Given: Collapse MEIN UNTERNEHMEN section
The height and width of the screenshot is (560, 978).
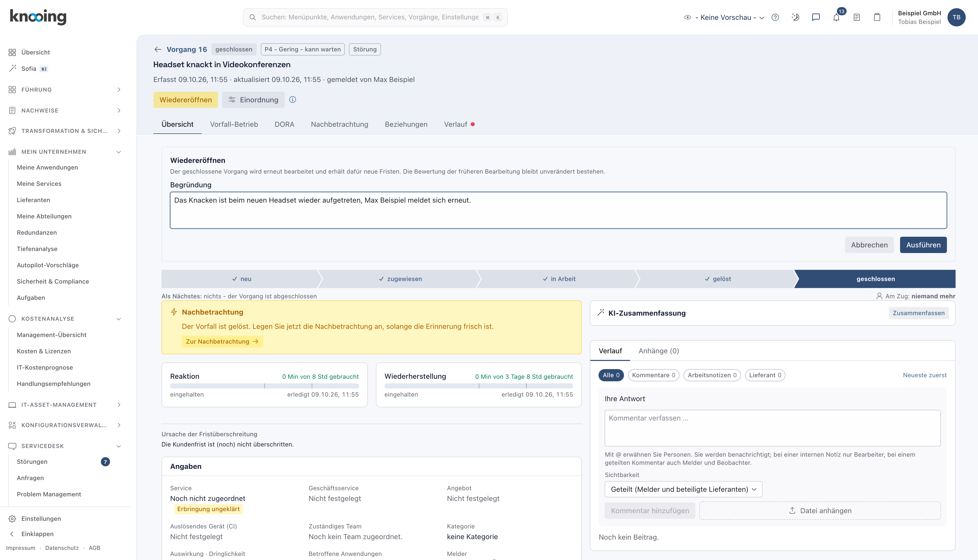Looking at the screenshot, I should [65, 151].
